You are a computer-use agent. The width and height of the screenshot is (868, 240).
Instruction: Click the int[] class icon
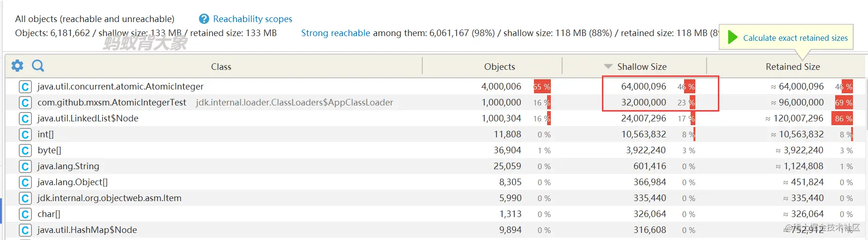[25, 135]
